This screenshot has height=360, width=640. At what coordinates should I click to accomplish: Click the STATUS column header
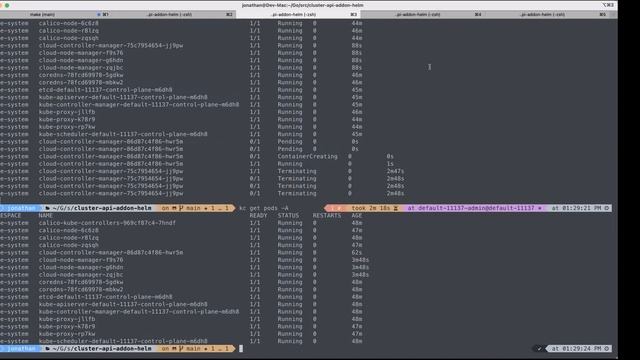288,216
